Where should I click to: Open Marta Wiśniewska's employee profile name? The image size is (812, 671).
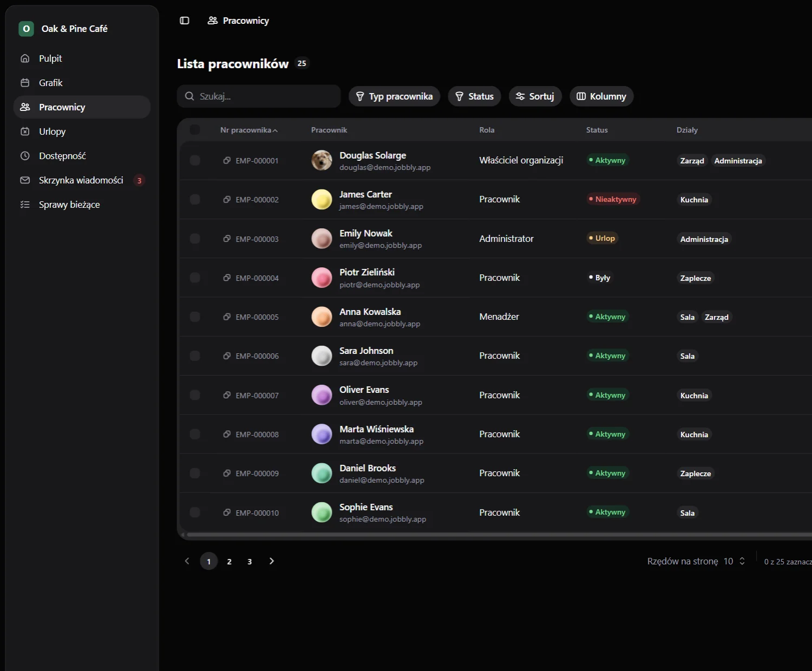pyautogui.click(x=376, y=429)
